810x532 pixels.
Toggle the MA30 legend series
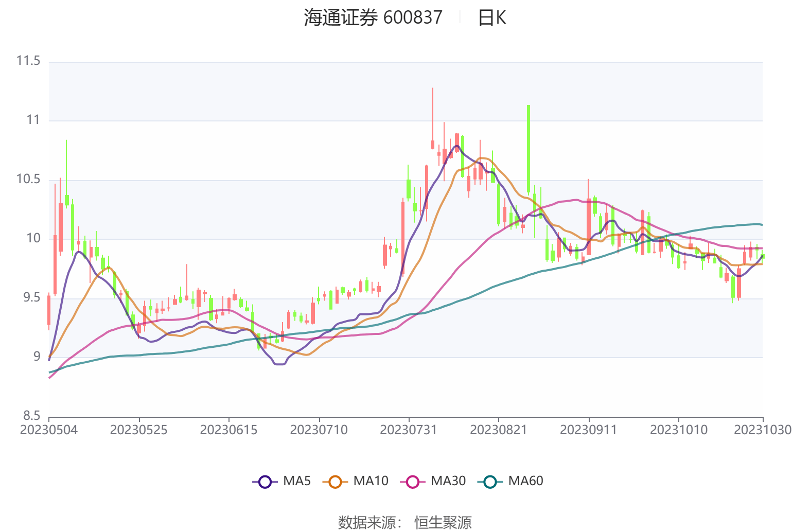(433, 482)
